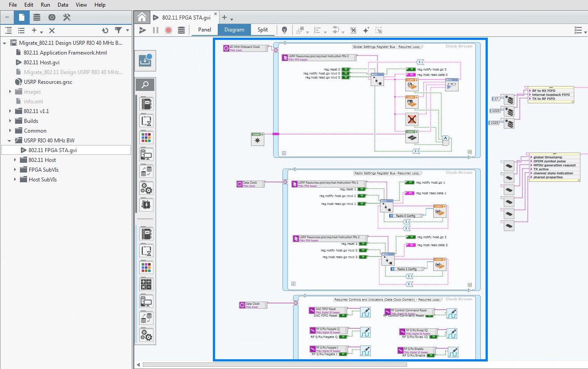Switch to the Split view
This screenshot has width=588, height=369.
pos(263,30)
